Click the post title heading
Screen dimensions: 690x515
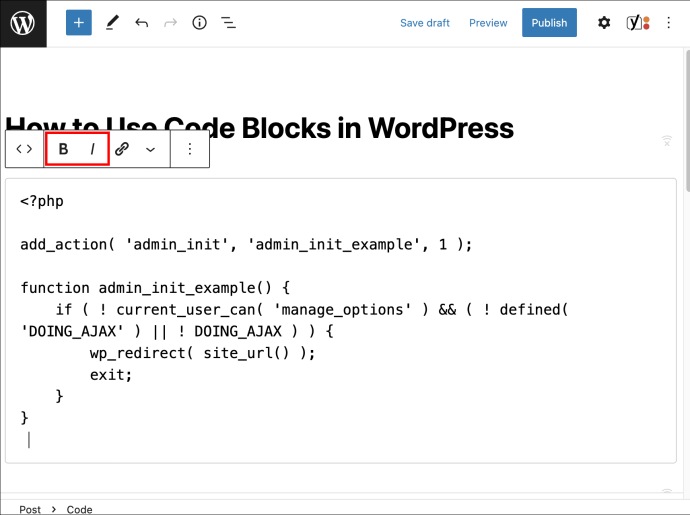pyautogui.click(x=260, y=128)
